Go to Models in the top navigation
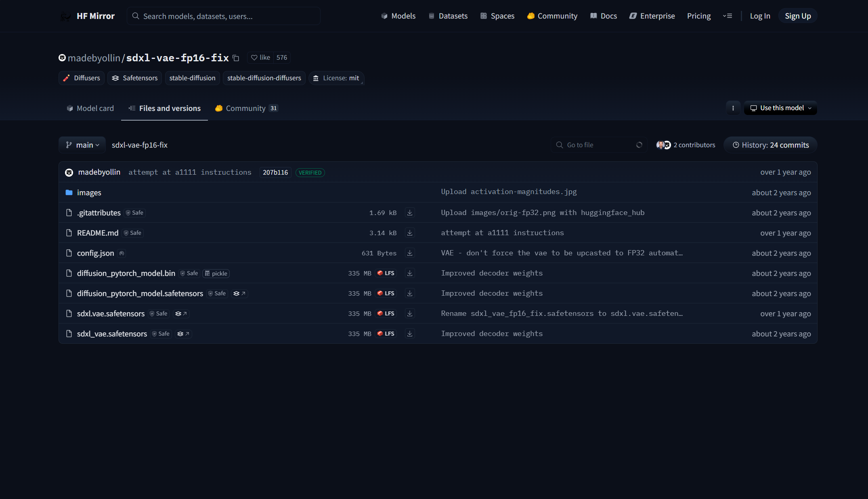 [398, 16]
